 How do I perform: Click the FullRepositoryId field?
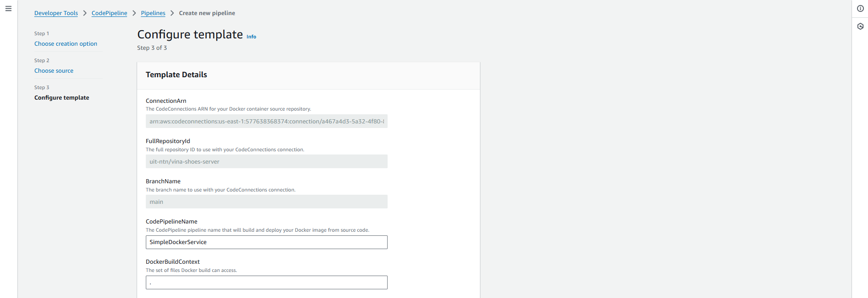(x=266, y=161)
